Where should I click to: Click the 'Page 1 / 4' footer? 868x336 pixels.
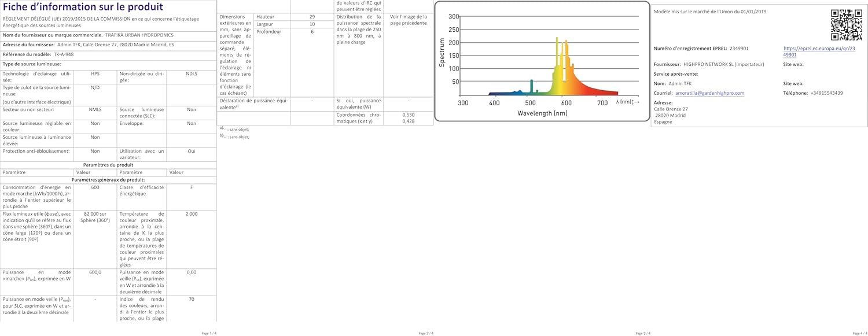(208, 333)
